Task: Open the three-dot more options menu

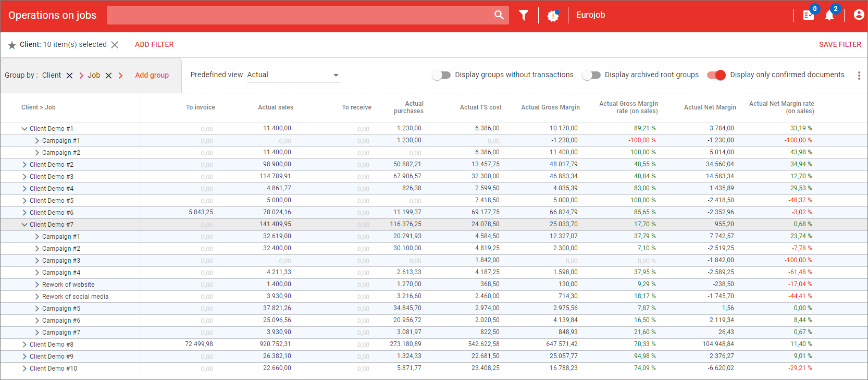Action: 859,76
